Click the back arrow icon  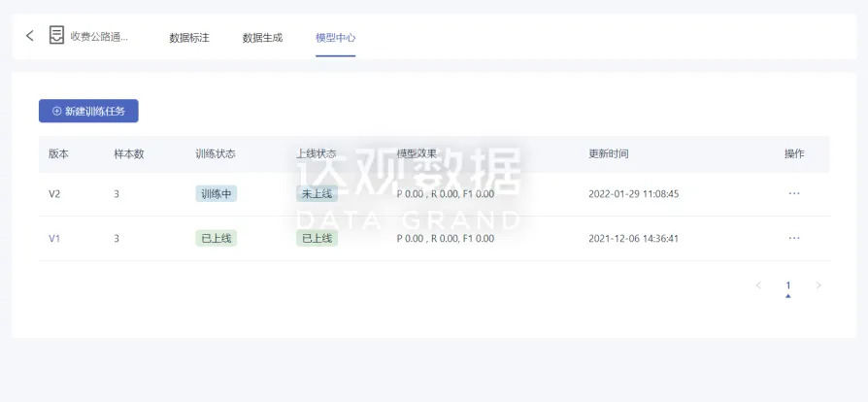point(29,36)
